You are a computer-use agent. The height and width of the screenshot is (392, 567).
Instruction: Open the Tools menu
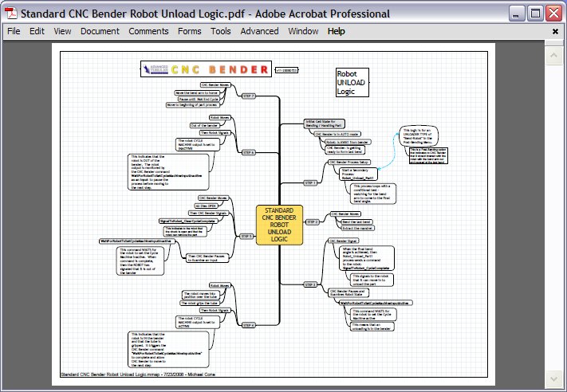(x=221, y=31)
